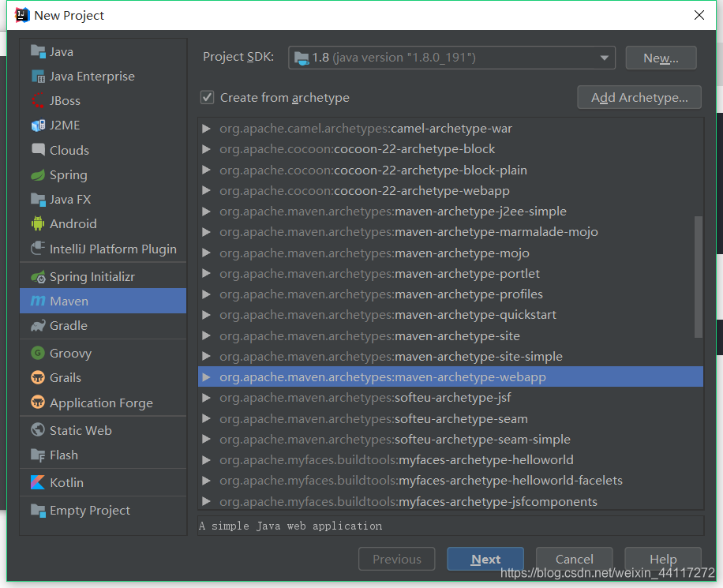723x588 pixels.
Task: Select Spring project type label
Action: pyautogui.click(x=68, y=175)
